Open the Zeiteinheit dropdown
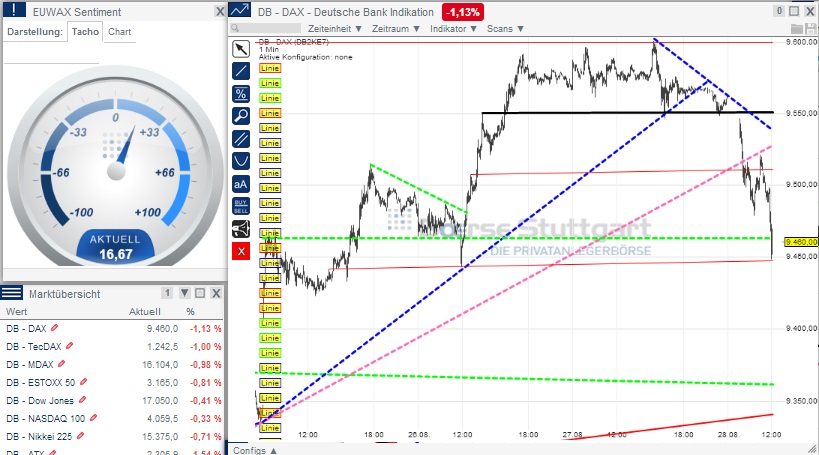Viewport: 819px width, 455px height. [x=334, y=29]
